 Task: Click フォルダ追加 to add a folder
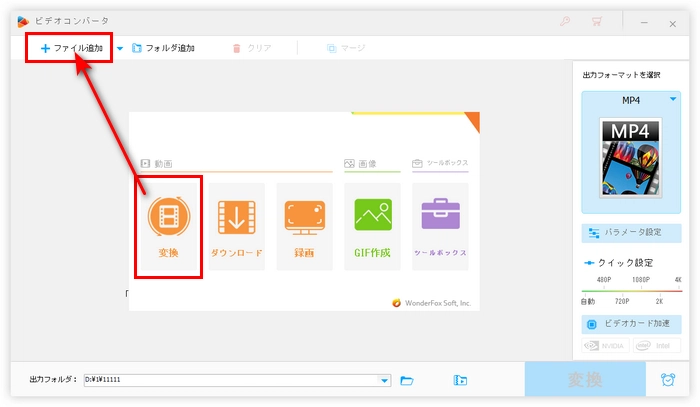click(163, 48)
